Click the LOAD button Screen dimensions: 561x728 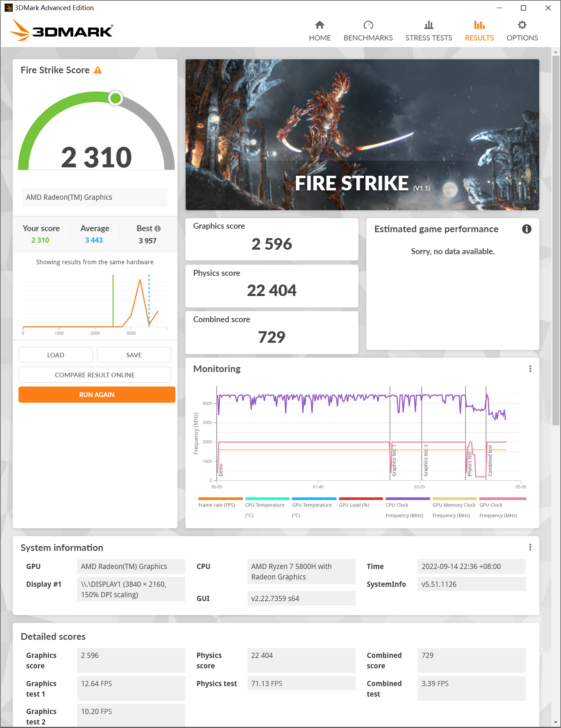tap(55, 355)
